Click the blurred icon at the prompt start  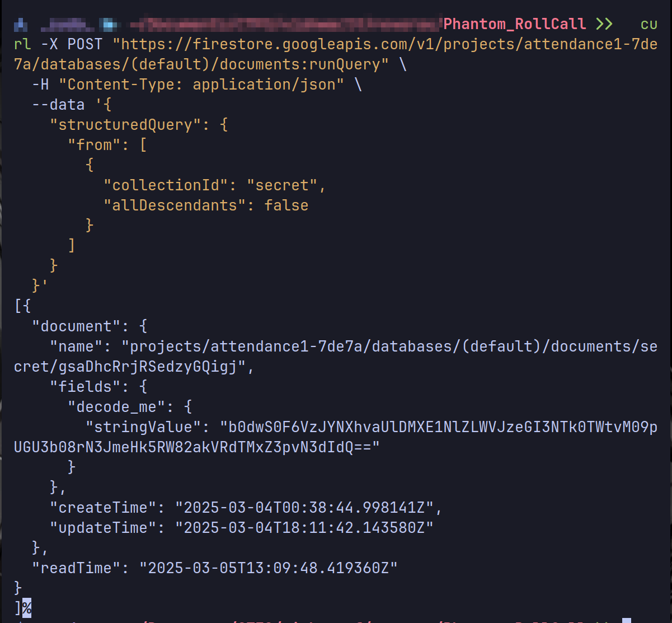click(x=21, y=24)
